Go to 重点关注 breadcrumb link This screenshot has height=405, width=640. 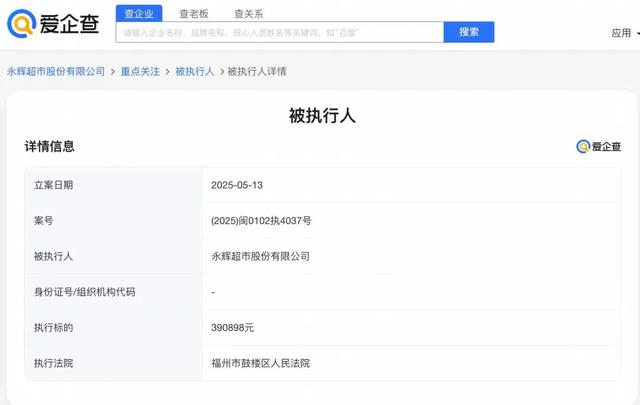pos(140,71)
